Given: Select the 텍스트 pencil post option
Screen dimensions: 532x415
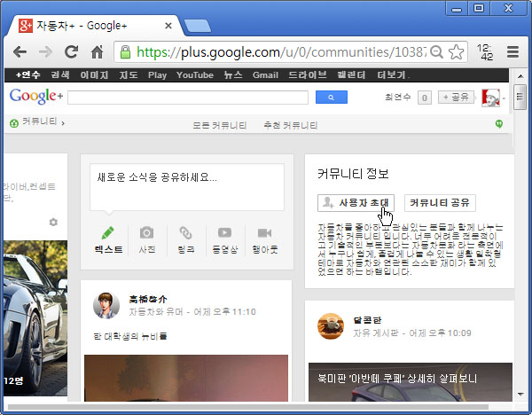Looking at the screenshot, I should (x=108, y=240).
